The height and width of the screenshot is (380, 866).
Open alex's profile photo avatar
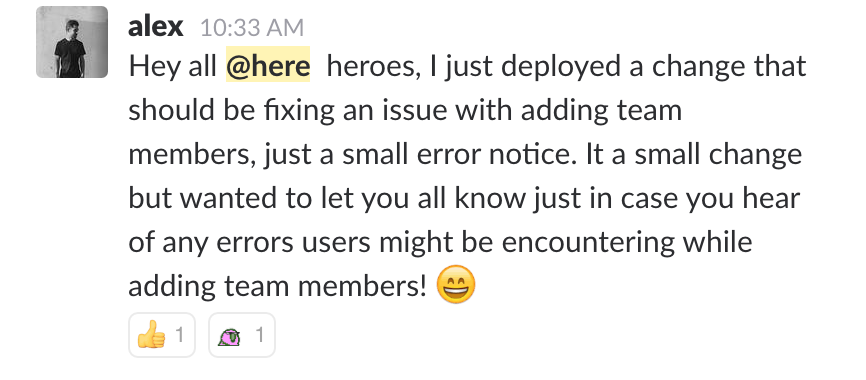click(72, 42)
